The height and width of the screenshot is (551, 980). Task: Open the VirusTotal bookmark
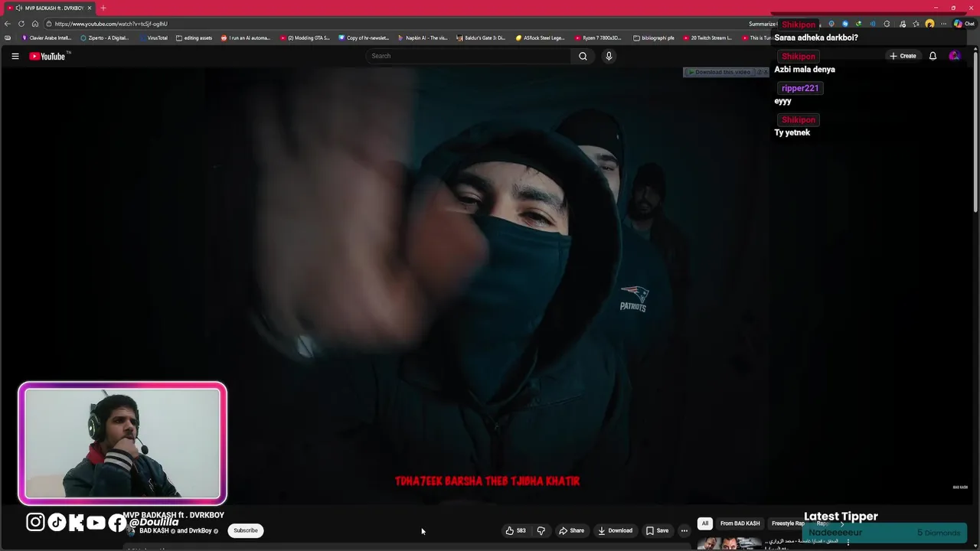pos(153,37)
